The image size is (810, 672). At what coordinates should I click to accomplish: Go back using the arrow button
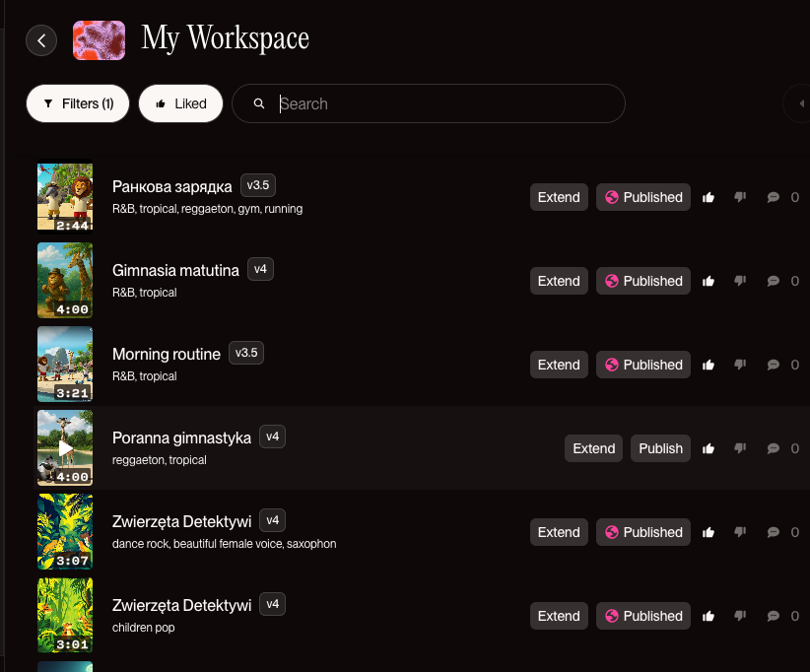pos(41,40)
